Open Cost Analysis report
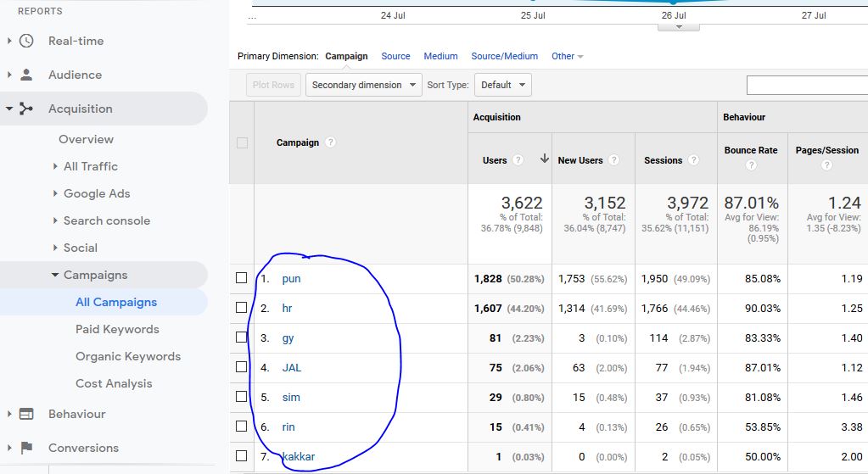 point(114,383)
